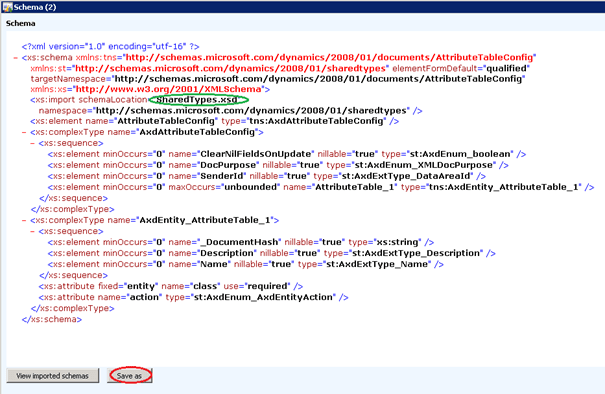Click the closing xs:schema tag
This screenshot has width=605, height=394.
pos(52,320)
